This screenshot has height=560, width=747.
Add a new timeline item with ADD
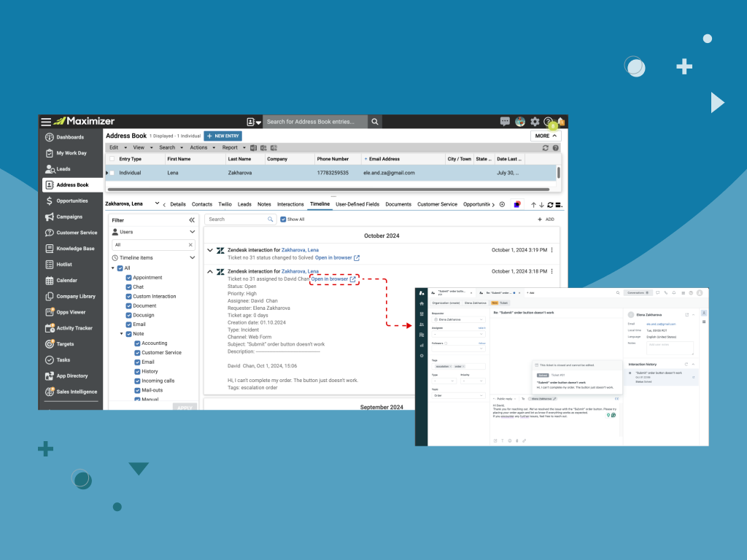(546, 219)
